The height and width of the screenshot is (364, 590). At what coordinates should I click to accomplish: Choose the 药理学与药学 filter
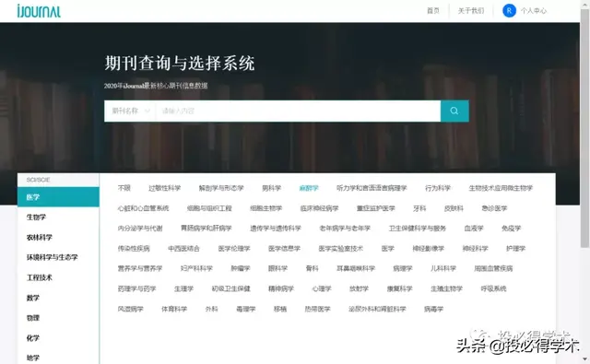pyautogui.click(x=136, y=288)
